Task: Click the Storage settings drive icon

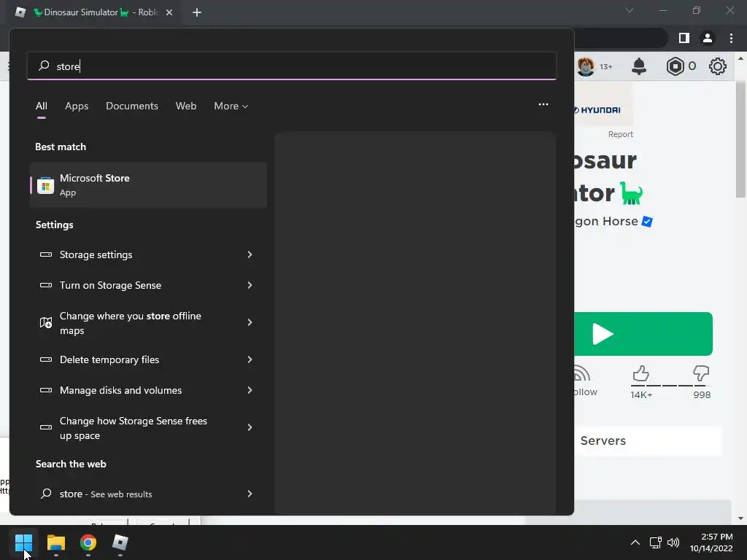Action: tap(46, 254)
